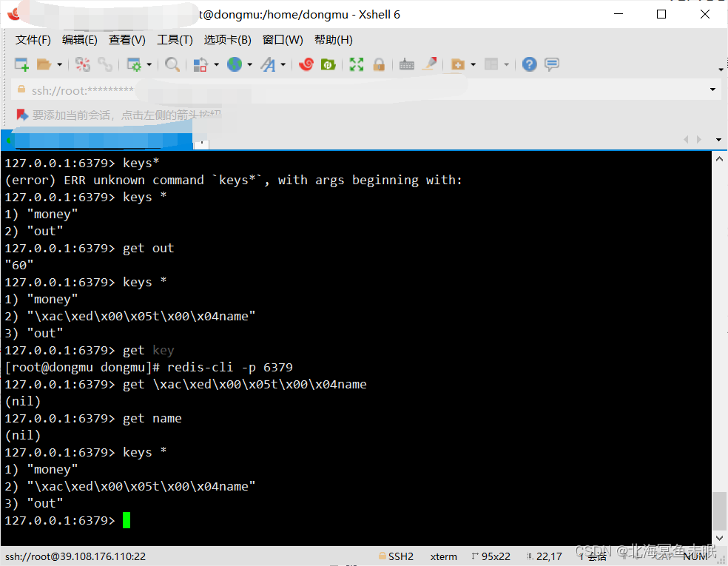The image size is (728, 566).
Task: Expand the globe encoding dropdown arrow
Action: coord(250,64)
